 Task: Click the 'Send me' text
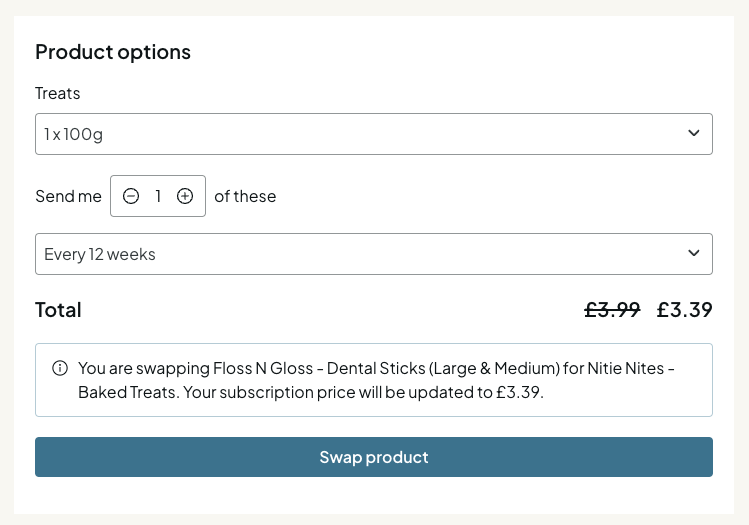pos(68,196)
